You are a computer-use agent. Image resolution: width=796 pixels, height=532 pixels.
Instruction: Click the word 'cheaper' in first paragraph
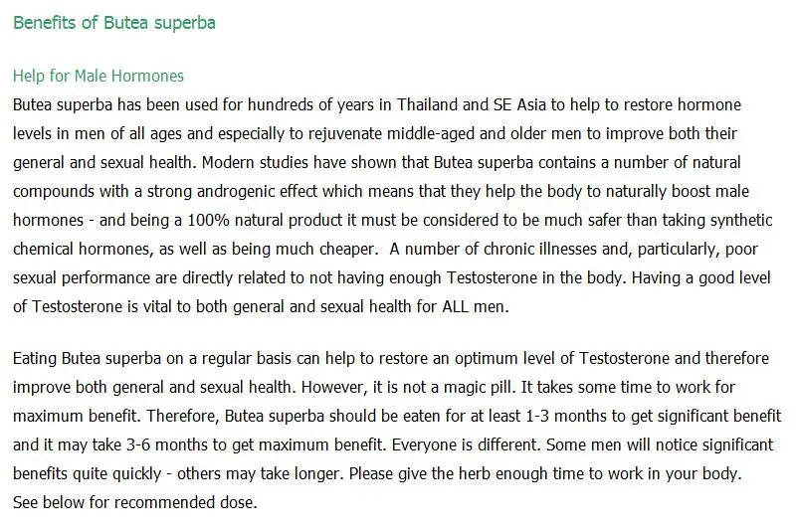[x=349, y=249]
